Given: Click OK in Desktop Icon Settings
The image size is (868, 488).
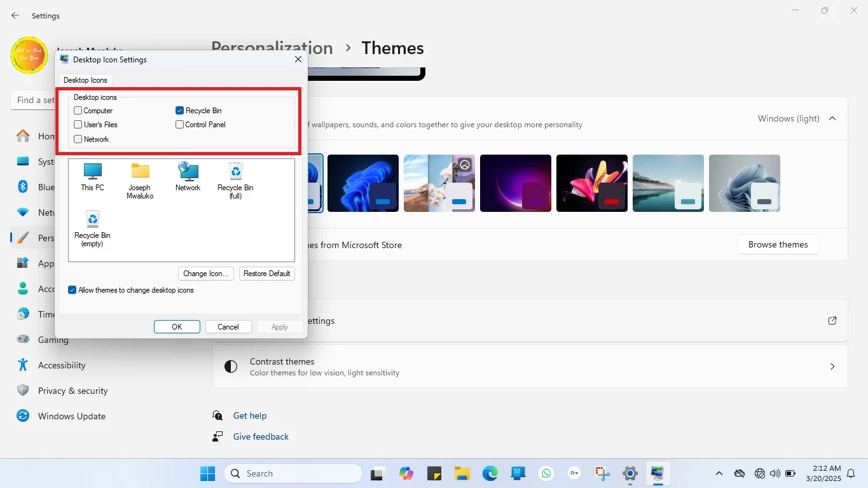Looking at the screenshot, I should (x=177, y=327).
